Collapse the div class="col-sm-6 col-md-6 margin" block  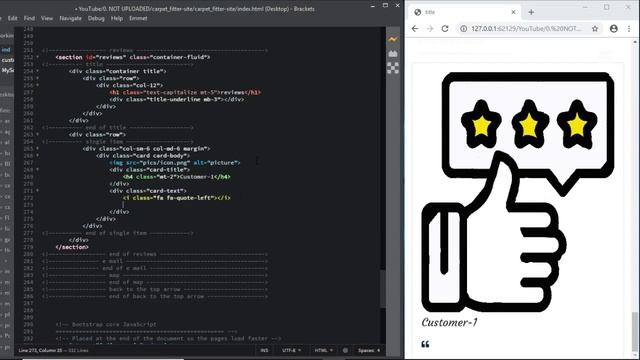38,149
